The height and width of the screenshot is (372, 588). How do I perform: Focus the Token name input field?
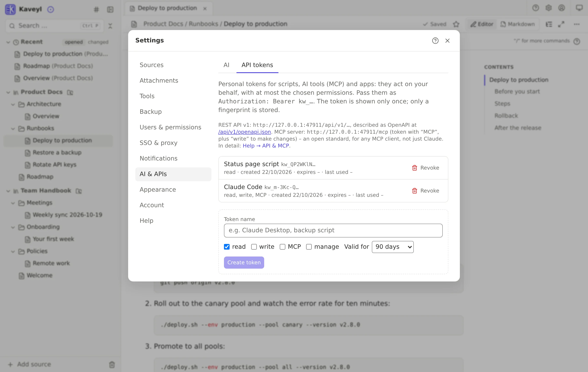pos(333,230)
